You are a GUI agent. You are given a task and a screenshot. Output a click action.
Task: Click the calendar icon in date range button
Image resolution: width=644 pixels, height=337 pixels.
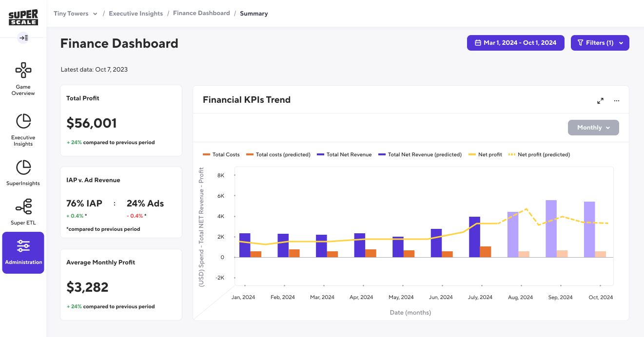click(x=478, y=43)
